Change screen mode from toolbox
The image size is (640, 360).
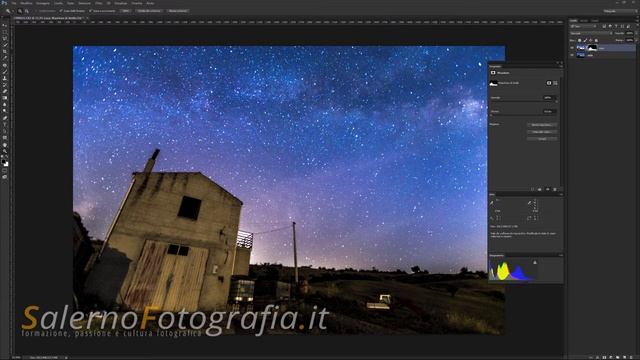[4, 177]
